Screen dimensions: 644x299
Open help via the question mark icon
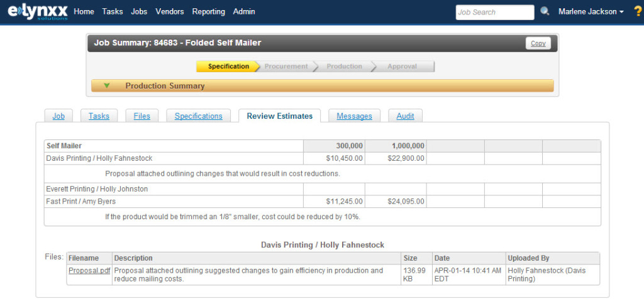coord(637,12)
